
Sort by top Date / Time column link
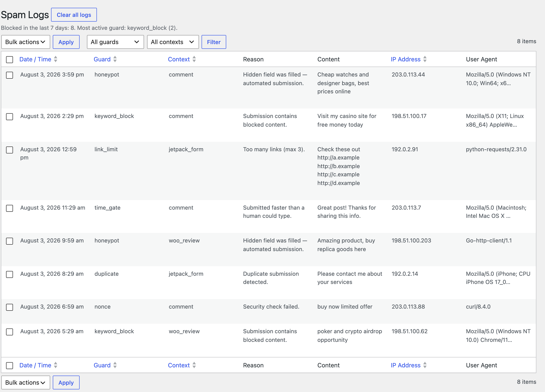(x=35, y=59)
